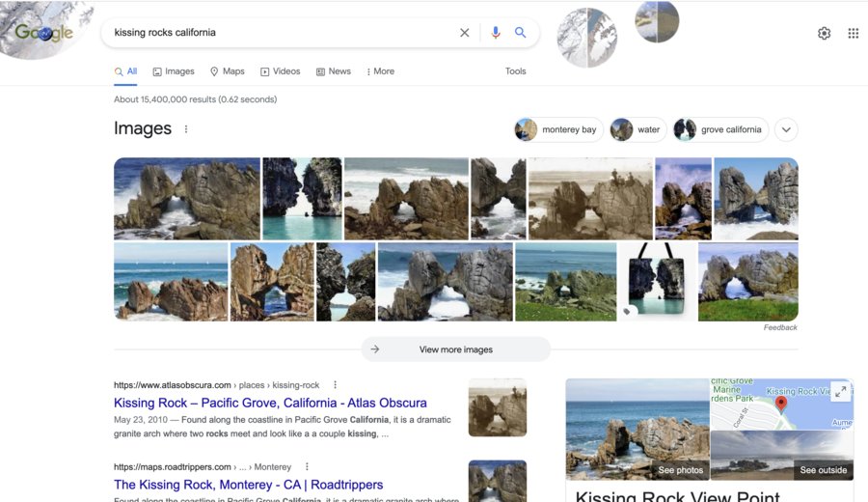Open Atlas Obscura result thumbnail image
868x502 pixels.
(x=497, y=407)
